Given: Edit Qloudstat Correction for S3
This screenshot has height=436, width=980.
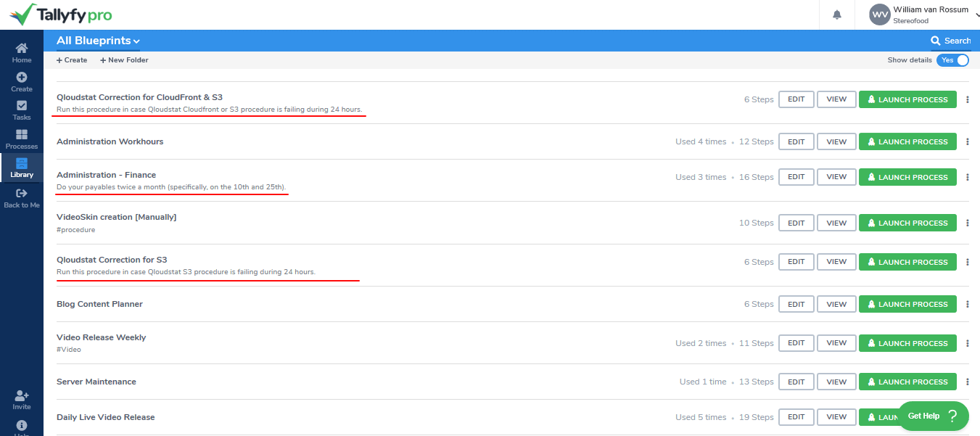Looking at the screenshot, I should click(796, 262).
